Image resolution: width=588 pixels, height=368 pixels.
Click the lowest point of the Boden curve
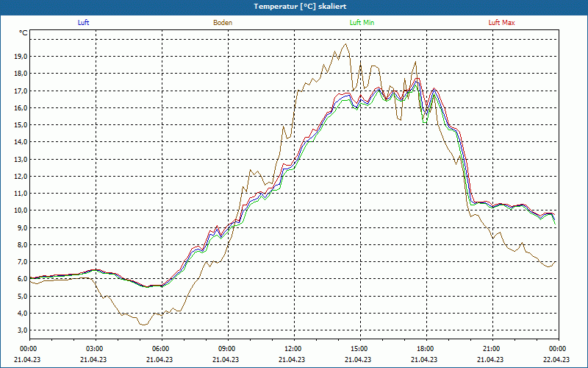click(x=143, y=325)
